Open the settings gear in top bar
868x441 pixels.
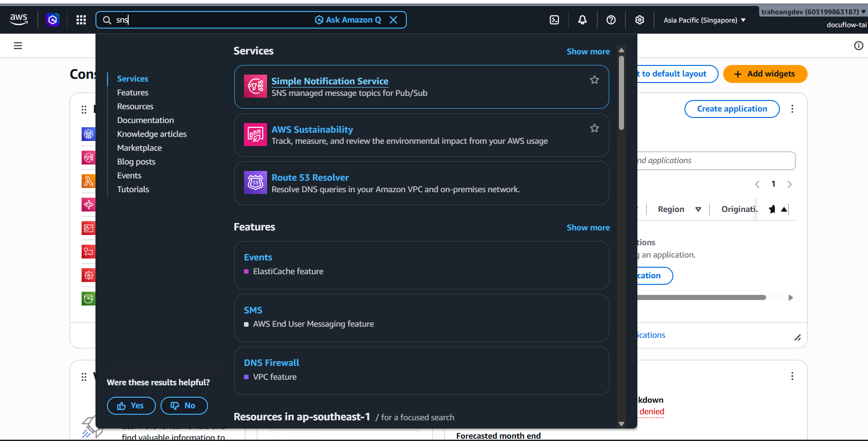point(639,20)
